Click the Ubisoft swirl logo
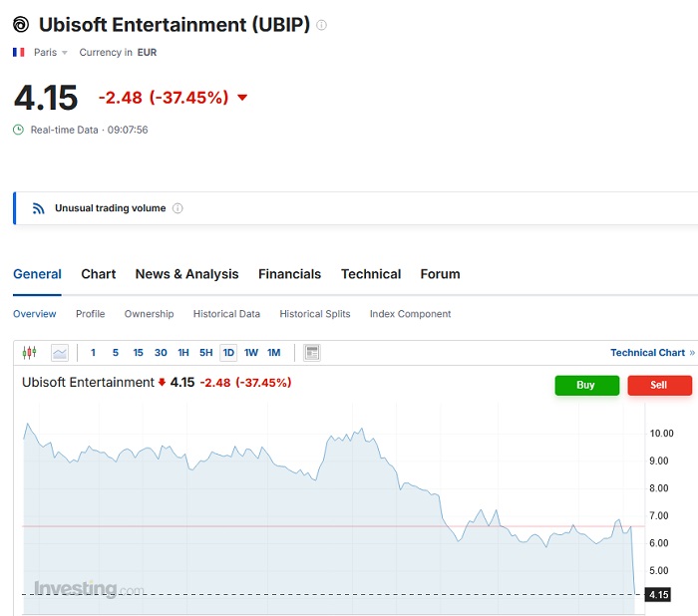Screen dimensions: 698x616 point(21,25)
